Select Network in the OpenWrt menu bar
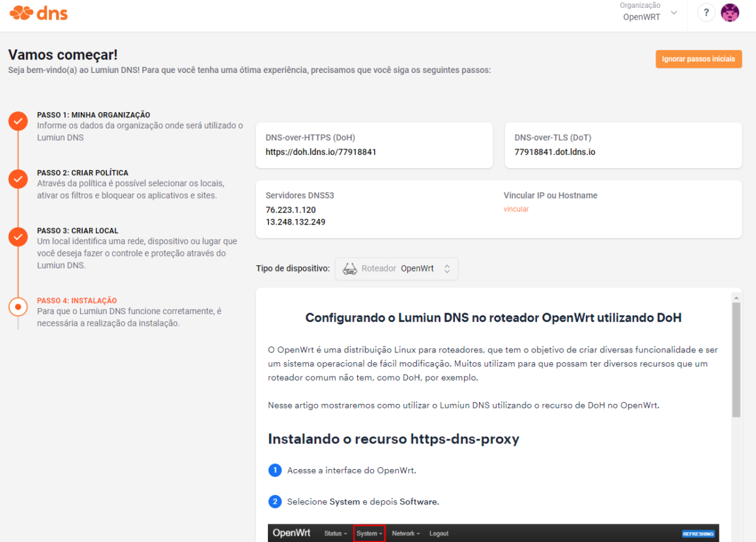This screenshot has height=542, width=756. point(405,533)
